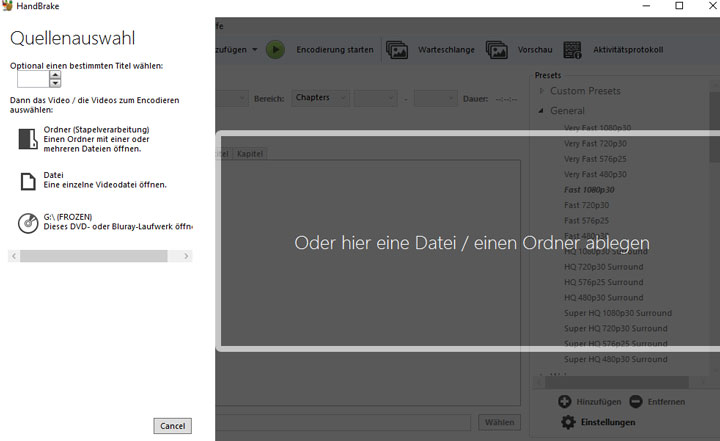Increase the title number with up arrow
Viewport: 720px width, 441px height.
55,75
